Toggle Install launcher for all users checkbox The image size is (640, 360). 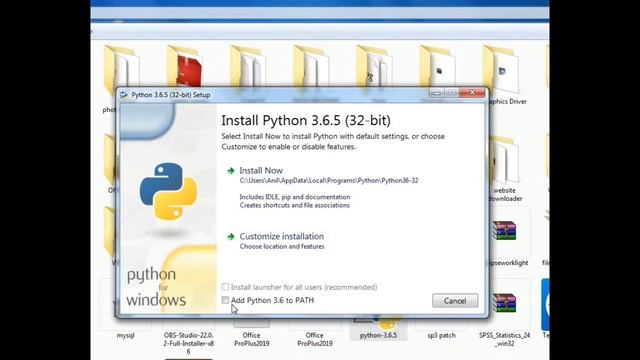(225, 287)
